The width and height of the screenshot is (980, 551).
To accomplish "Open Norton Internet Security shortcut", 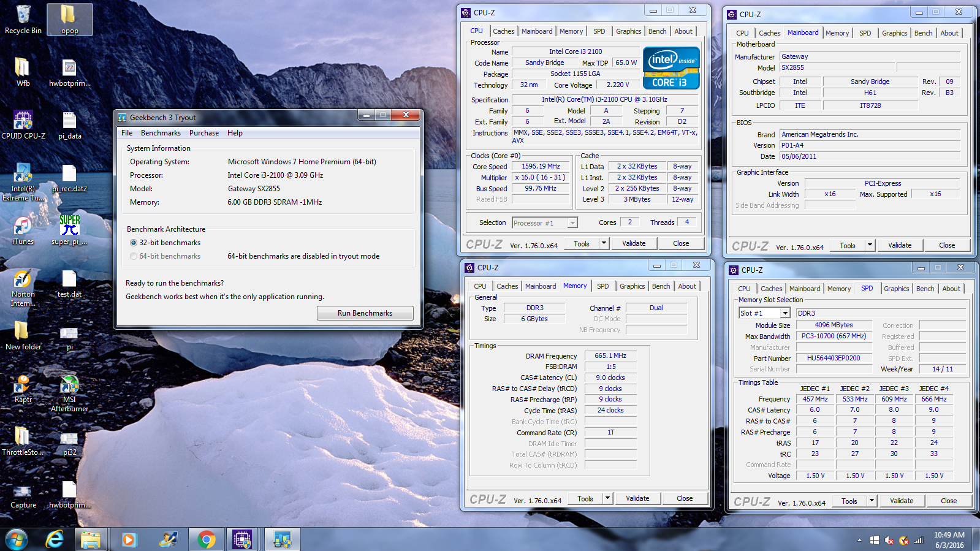I will click(23, 287).
